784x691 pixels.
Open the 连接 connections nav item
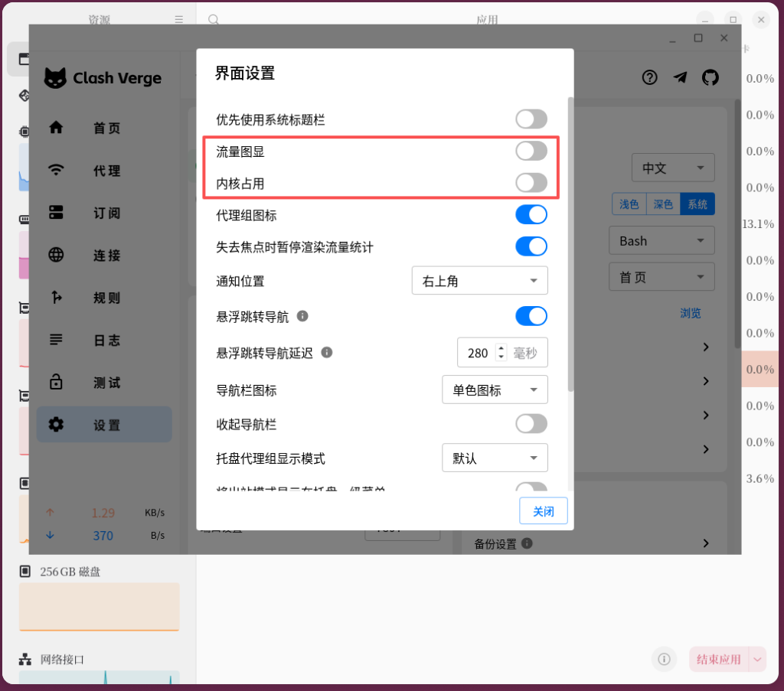tap(104, 256)
